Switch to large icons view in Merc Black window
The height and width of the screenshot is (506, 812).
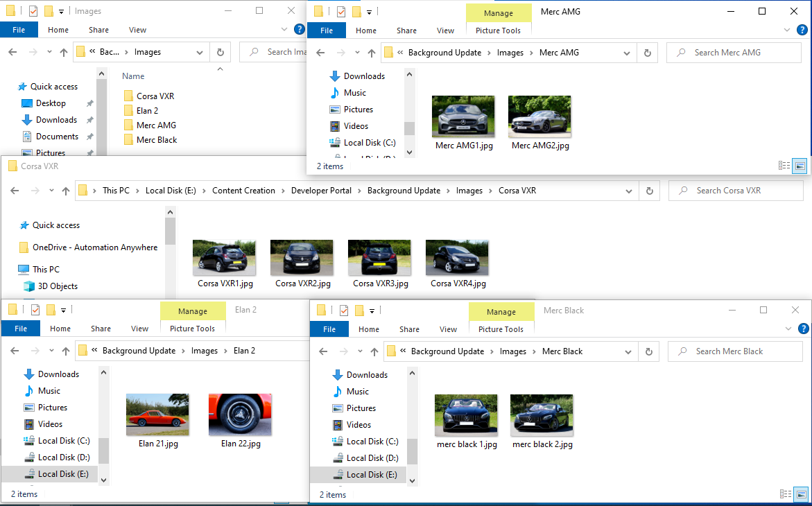click(801, 495)
